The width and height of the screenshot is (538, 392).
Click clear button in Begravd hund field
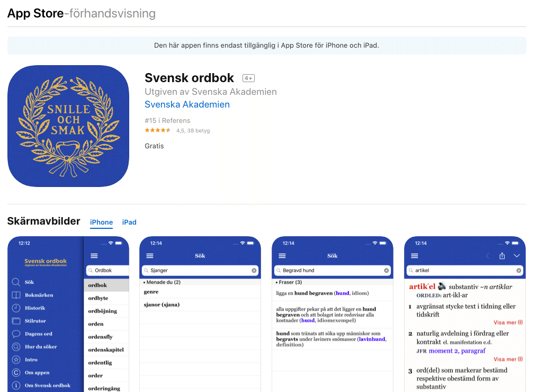pyautogui.click(x=387, y=271)
